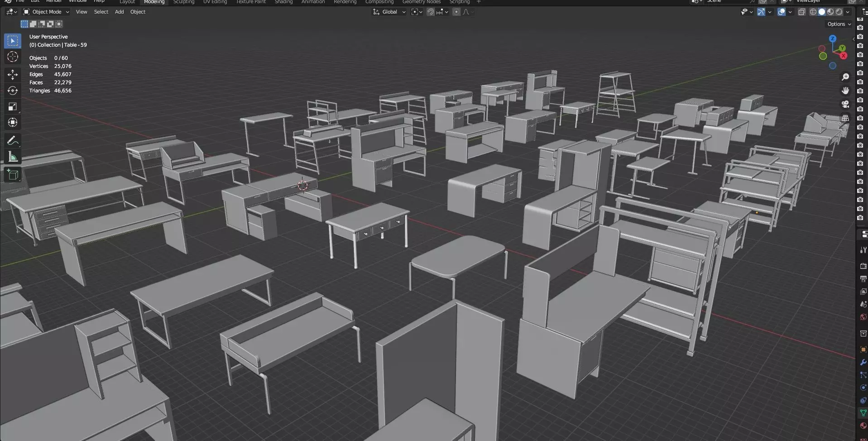
Task: Open object visibility and selectability dropdown
Action: (x=747, y=12)
